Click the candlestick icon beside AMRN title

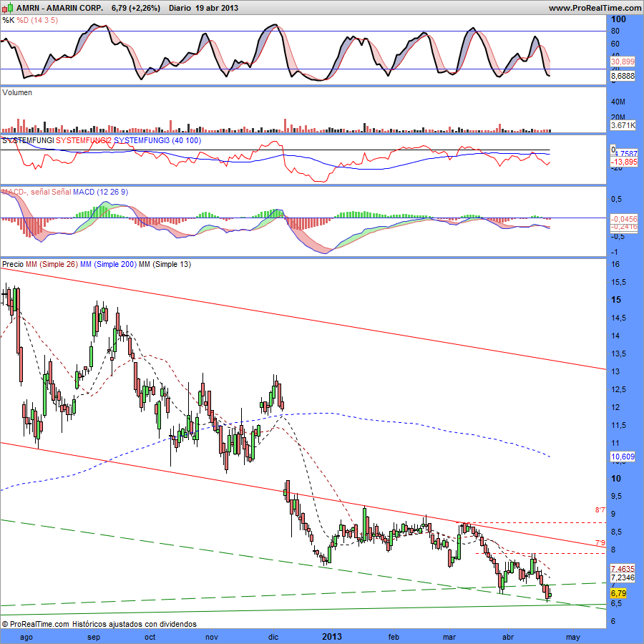pyautogui.click(x=7, y=8)
